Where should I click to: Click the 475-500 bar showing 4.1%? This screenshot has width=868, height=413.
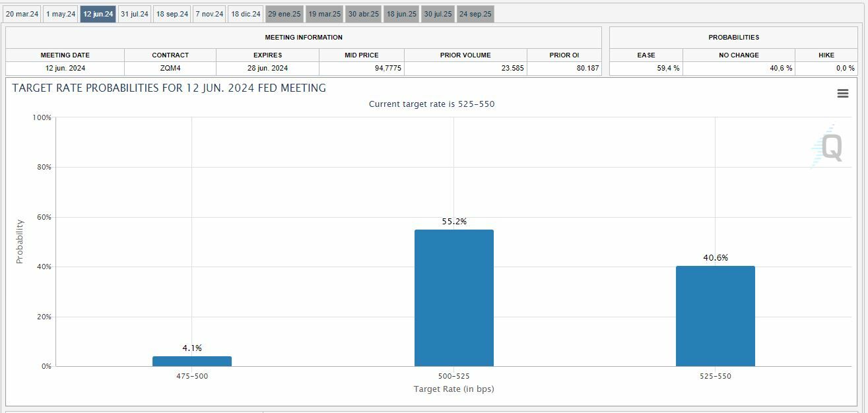pyautogui.click(x=192, y=361)
